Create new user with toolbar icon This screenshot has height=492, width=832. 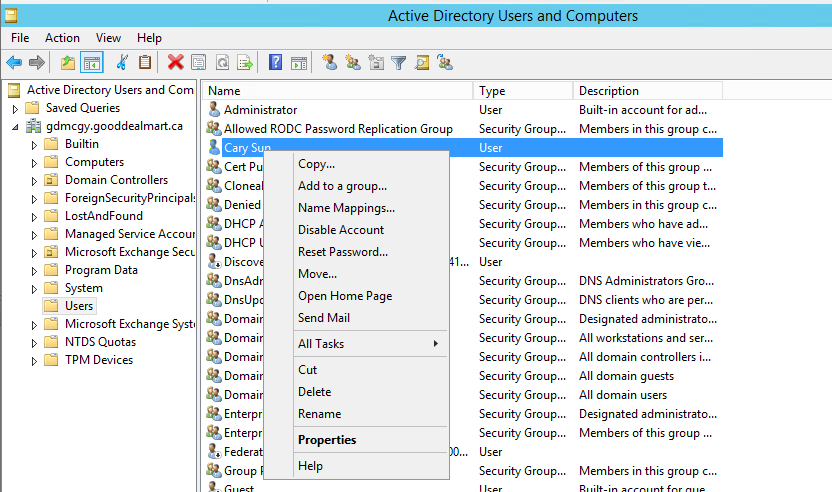click(x=330, y=63)
